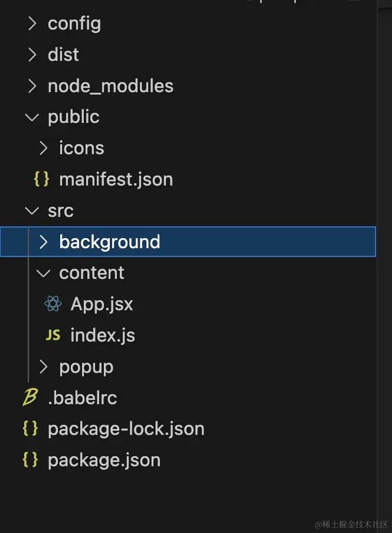Collapse the public folder chevron

(32, 117)
